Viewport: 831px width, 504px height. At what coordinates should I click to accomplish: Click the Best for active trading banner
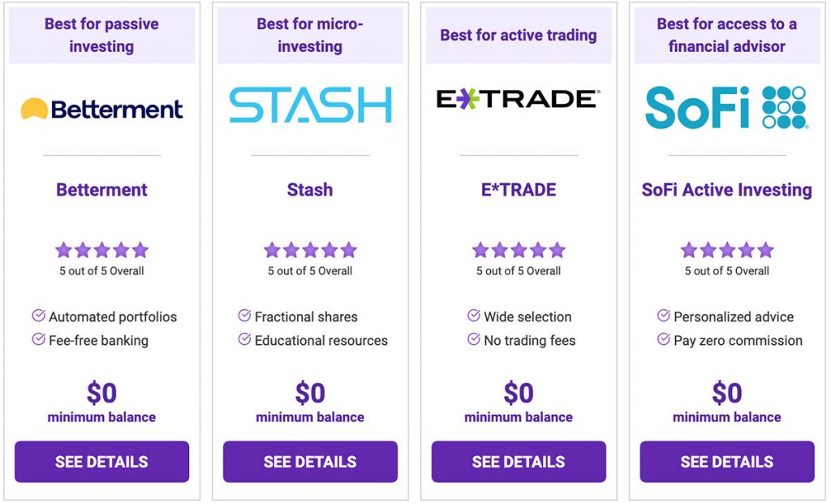[x=518, y=36]
